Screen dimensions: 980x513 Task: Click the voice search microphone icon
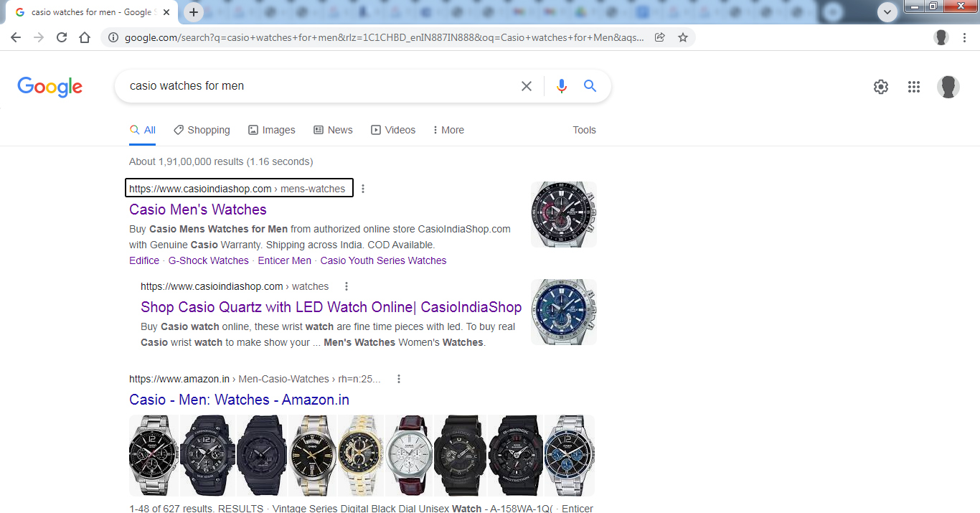point(561,86)
